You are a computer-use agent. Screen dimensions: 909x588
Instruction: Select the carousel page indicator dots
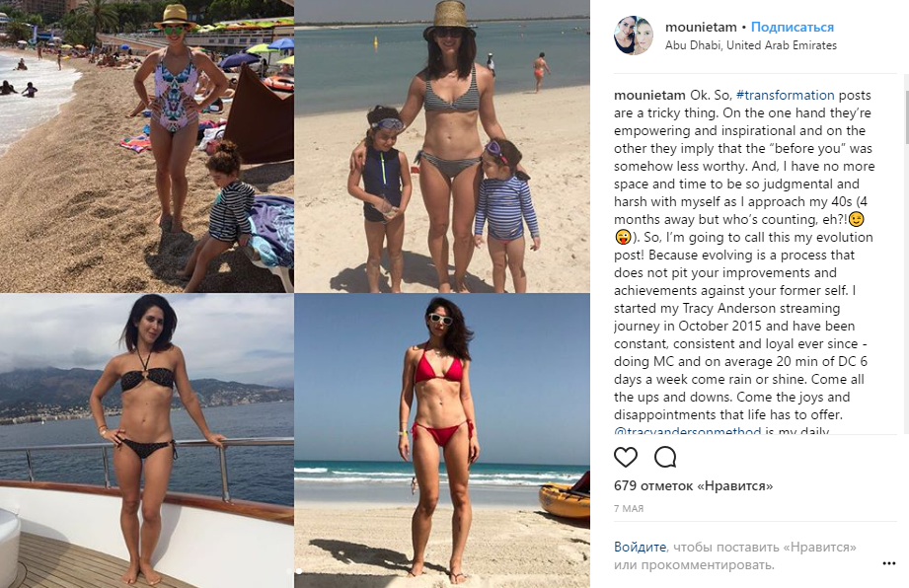(294, 571)
